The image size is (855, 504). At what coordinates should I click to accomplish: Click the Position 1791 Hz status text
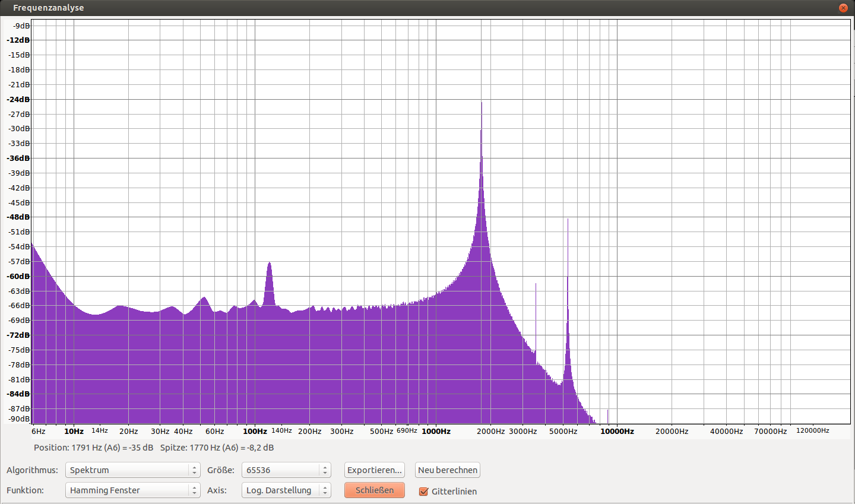pyautogui.click(x=94, y=448)
